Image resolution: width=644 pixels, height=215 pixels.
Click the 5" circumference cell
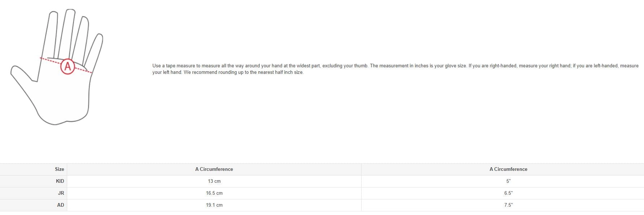click(508, 181)
